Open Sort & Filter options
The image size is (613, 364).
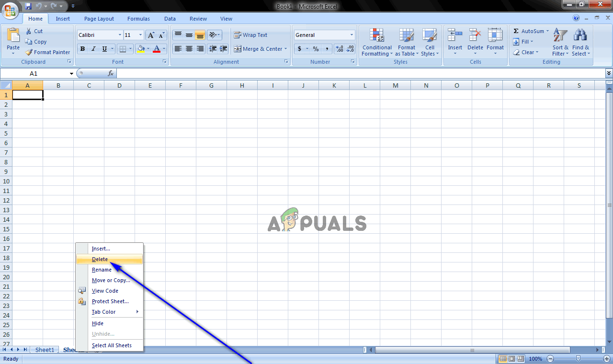(560, 42)
